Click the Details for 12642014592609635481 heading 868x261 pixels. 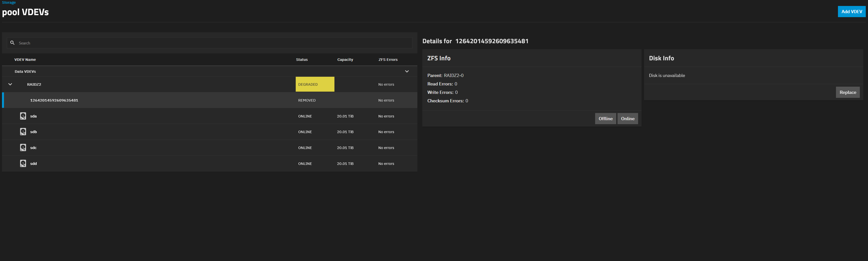pos(475,41)
